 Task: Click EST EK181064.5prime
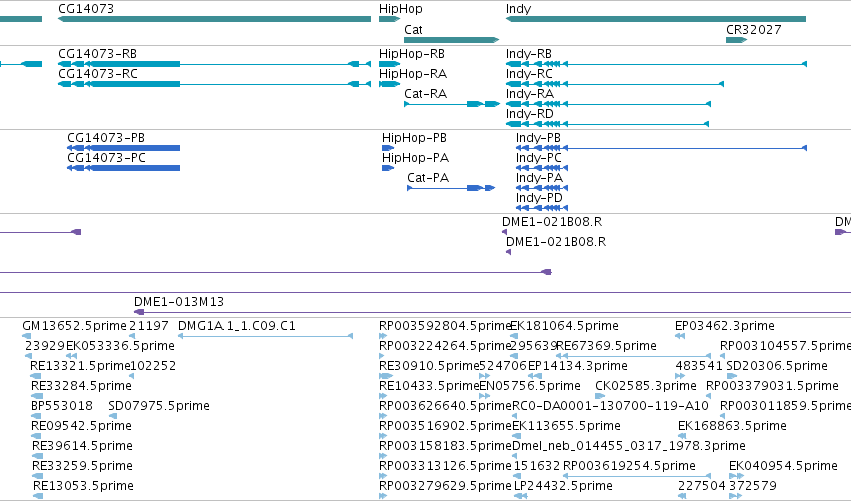click(x=564, y=326)
